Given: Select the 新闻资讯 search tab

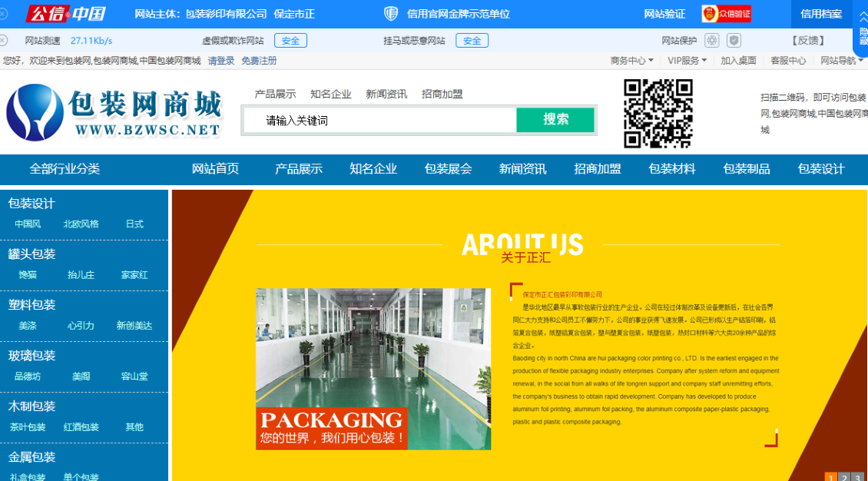Looking at the screenshot, I should (386, 94).
